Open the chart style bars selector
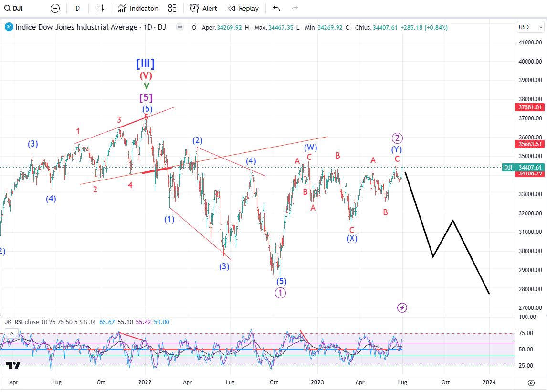The image size is (547, 392). point(100,8)
